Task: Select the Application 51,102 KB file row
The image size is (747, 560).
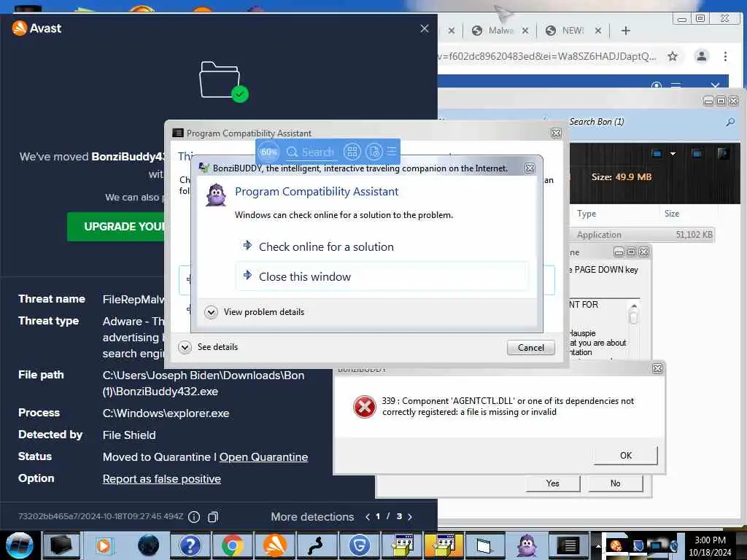Action: 643,235
